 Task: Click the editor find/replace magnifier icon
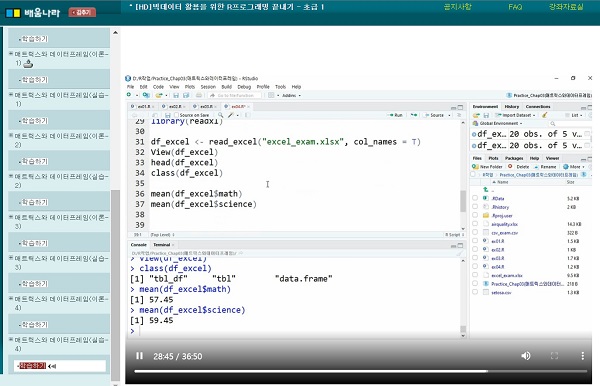point(220,115)
